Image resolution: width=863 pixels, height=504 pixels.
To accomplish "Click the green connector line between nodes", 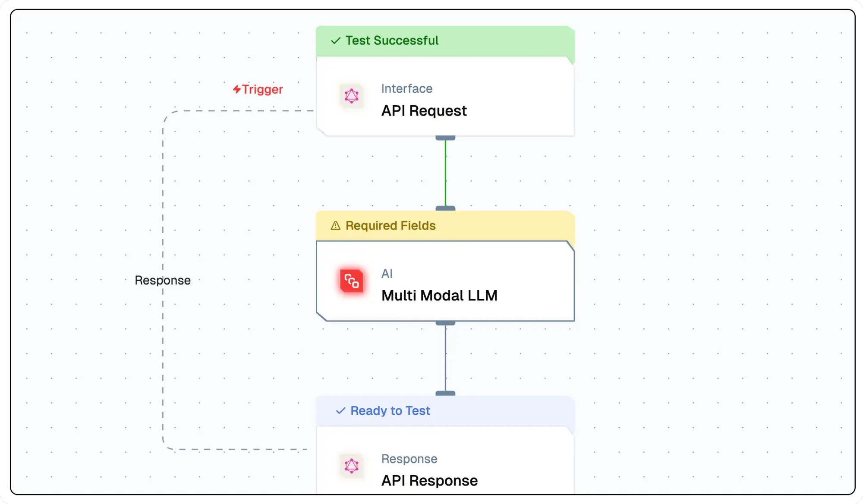I will coord(445,172).
